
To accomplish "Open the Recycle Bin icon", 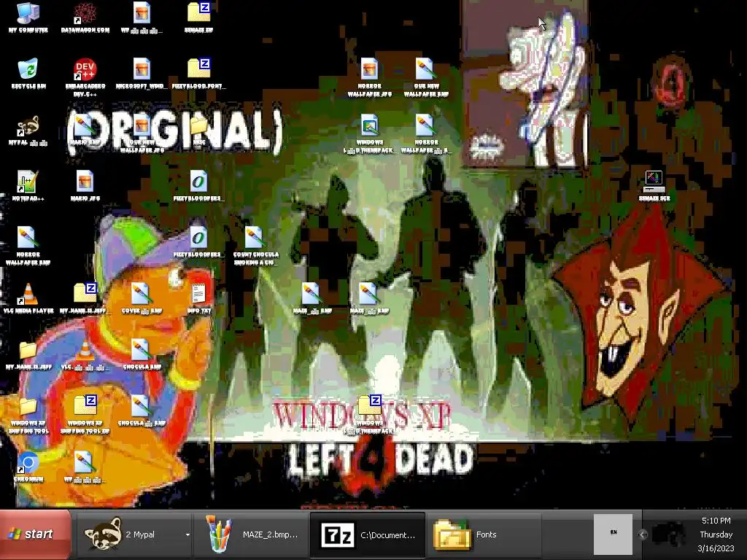I will (28, 74).
